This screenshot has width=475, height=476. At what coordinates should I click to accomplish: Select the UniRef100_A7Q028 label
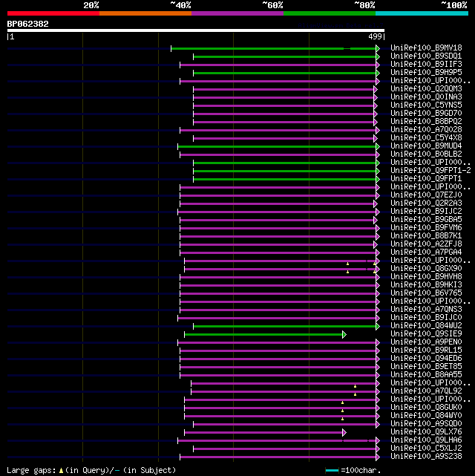[426, 130]
